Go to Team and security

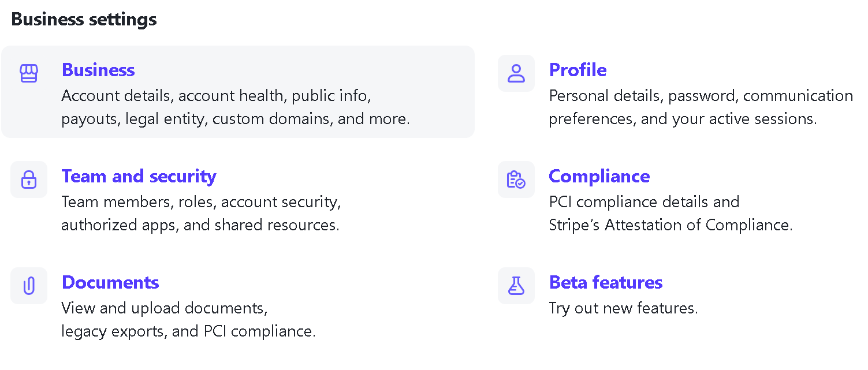pyautogui.click(x=139, y=176)
